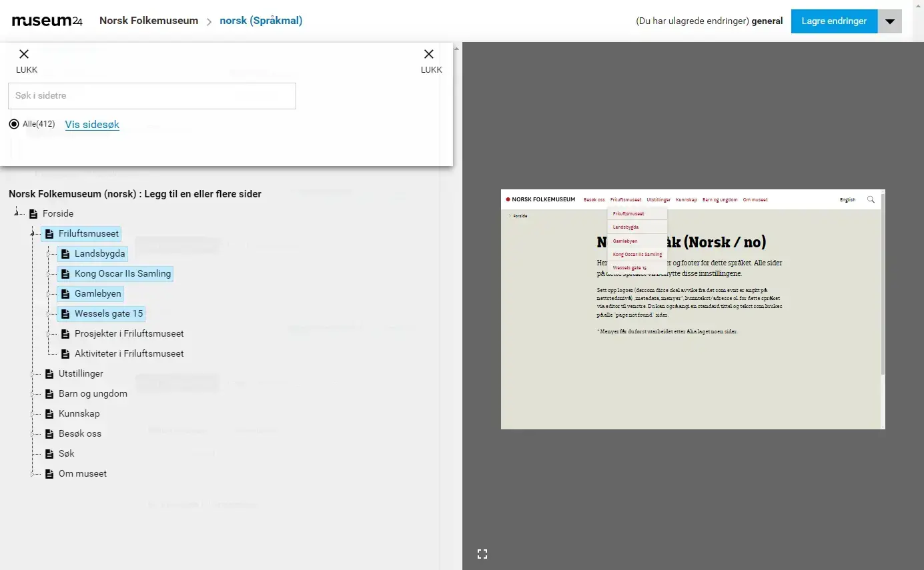Collapse the Forside tree node
This screenshot has height=570, width=924.
coord(17,213)
